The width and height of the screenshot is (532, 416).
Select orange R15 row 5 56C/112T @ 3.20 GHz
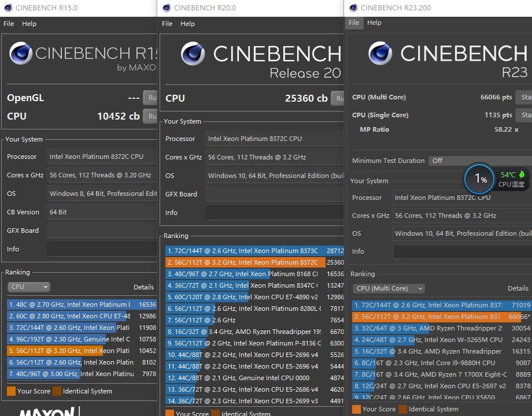tap(82, 351)
